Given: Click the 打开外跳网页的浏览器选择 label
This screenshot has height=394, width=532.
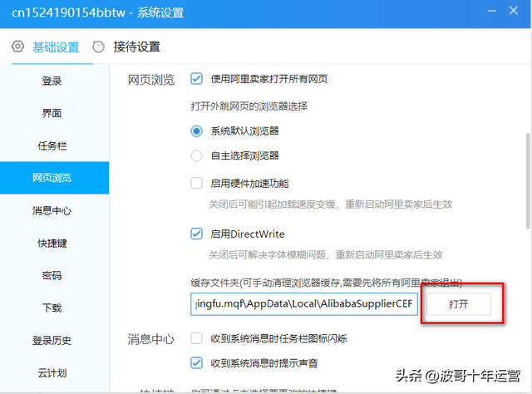Looking at the screenshot, I should pyautogui.click(x=249, y=106).
